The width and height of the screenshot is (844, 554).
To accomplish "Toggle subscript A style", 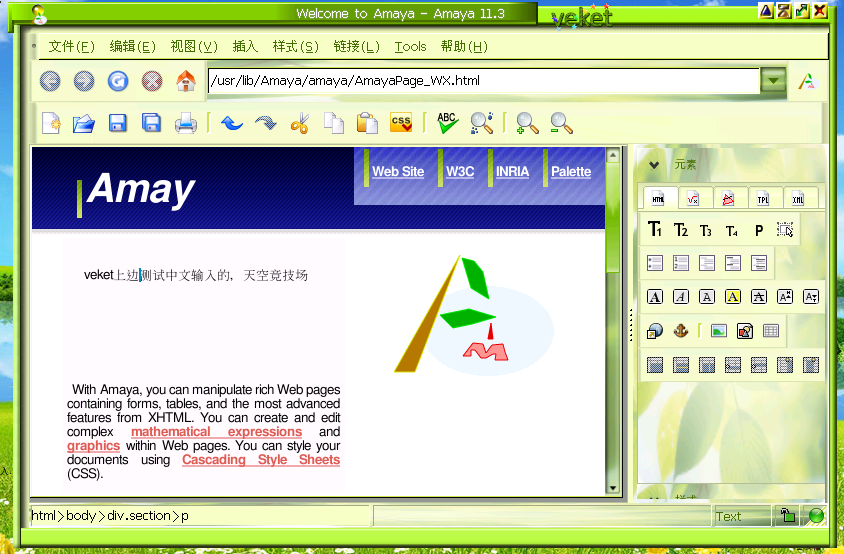I will pyautogui.click(x=811, y=297).
